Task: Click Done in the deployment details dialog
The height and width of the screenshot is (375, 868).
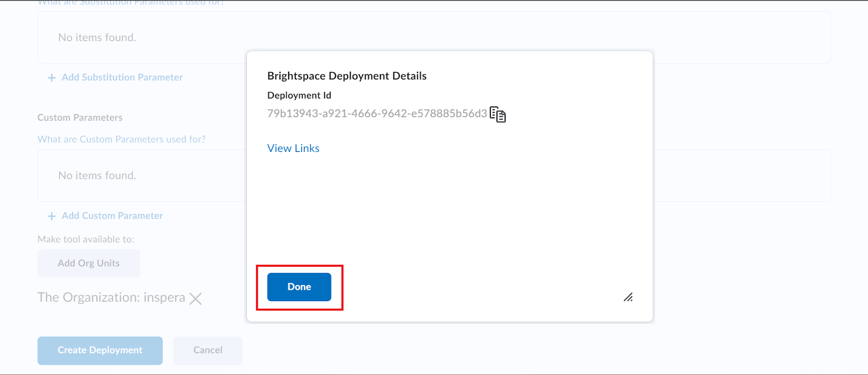Action: point(299,287)
